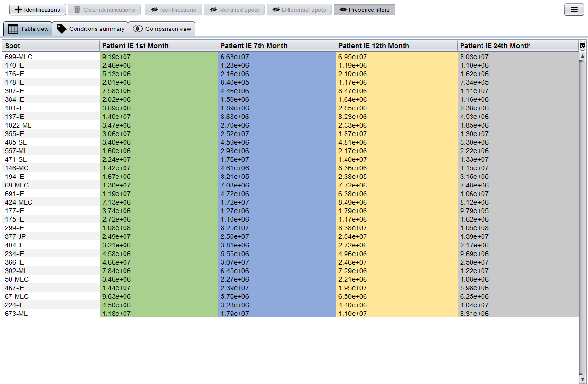
Task: Click the column chooser icon at the table corner
Action: tap(582, 46)
